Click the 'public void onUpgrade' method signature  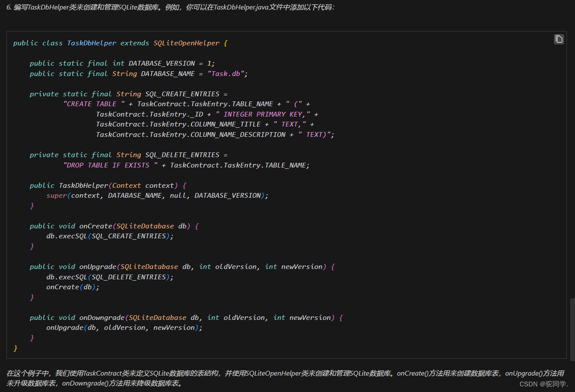coord(182,267)
